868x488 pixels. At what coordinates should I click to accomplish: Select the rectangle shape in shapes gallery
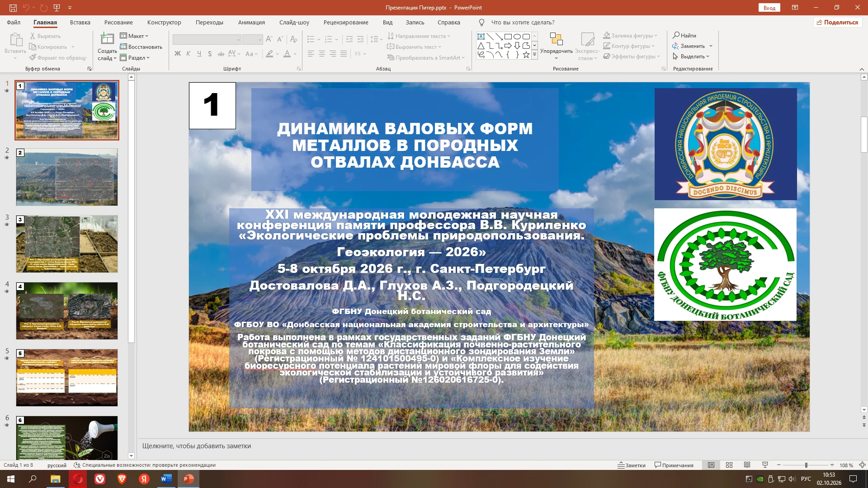click(x=508, y=37)
